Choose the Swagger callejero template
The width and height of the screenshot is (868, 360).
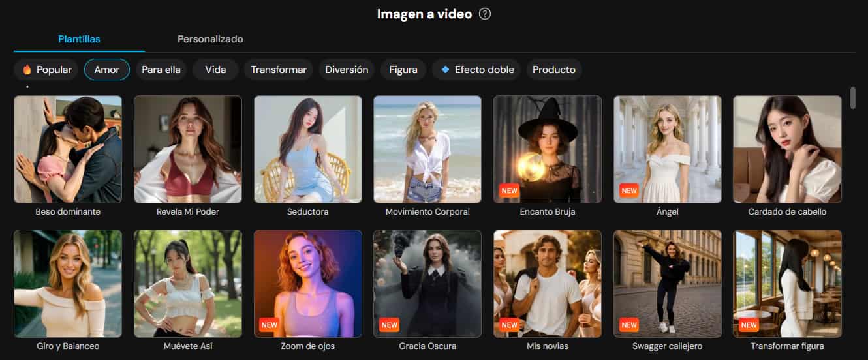[x=667, y=283]
